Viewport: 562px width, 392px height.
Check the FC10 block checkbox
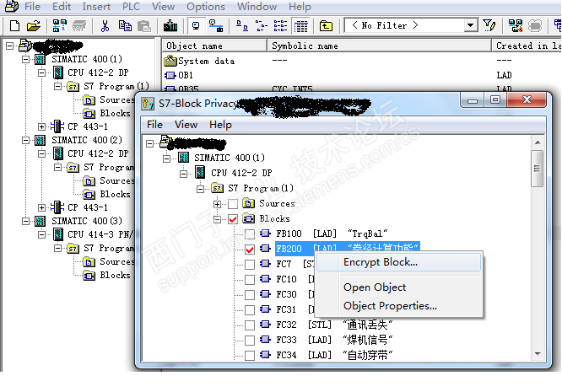(250, 280)
